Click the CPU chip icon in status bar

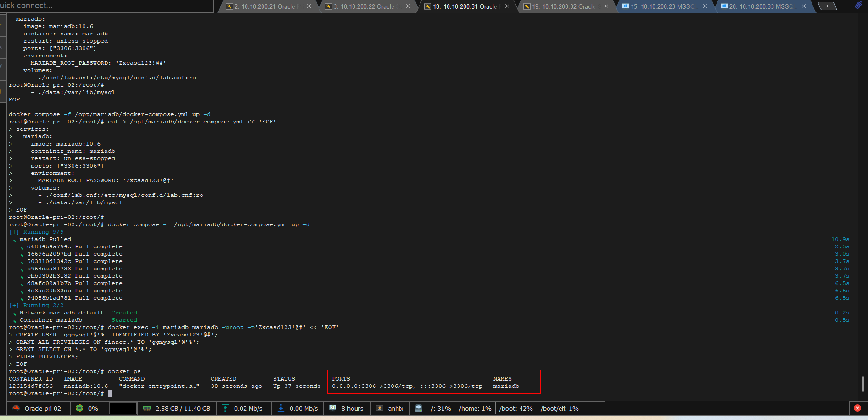point(79,408)
